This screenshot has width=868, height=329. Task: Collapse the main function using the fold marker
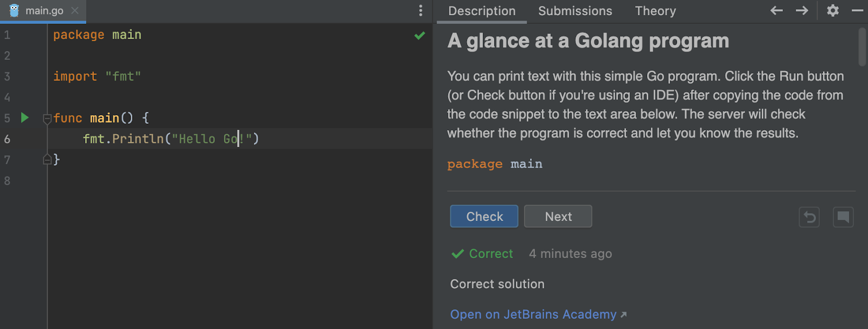(x=47, y=119)
